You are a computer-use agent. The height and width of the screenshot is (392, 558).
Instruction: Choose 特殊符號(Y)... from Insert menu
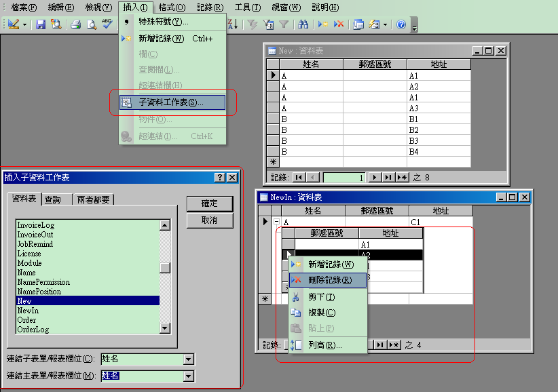pos(172,22)
